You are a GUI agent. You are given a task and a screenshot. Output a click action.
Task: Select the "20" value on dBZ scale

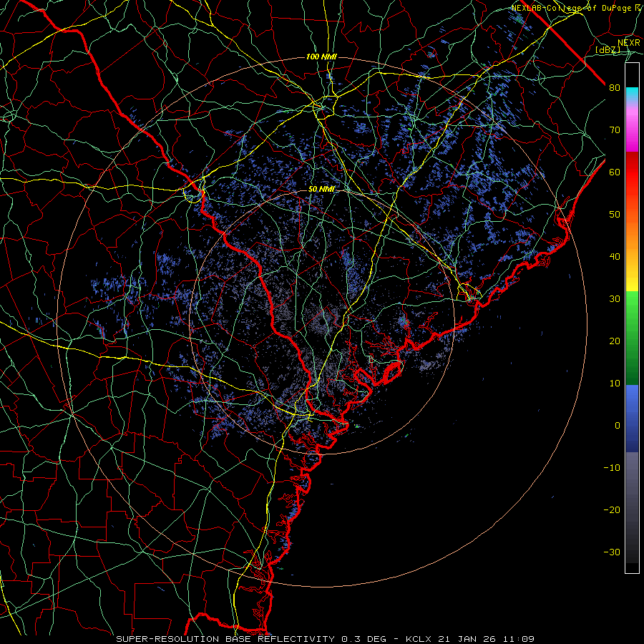(x=615, y=341)
